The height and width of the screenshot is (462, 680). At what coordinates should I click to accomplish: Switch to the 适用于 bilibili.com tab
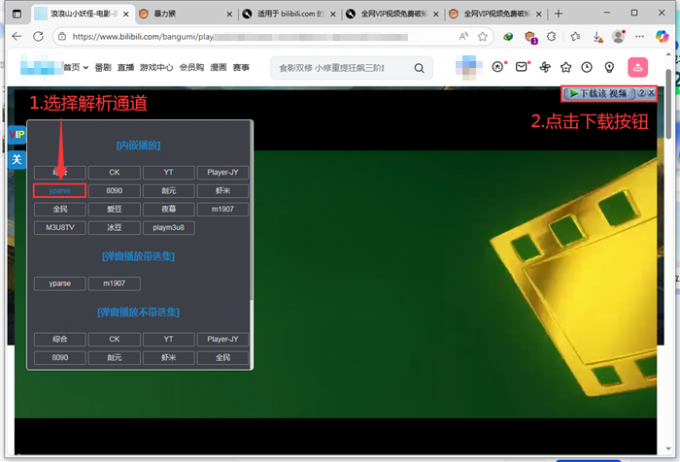pyautogui.click(x=288, y=14)
